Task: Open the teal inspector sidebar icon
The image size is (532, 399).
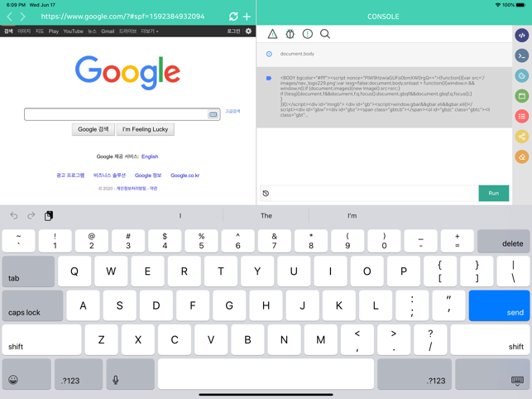Action: pyautogui.click(x=522, y=75)
